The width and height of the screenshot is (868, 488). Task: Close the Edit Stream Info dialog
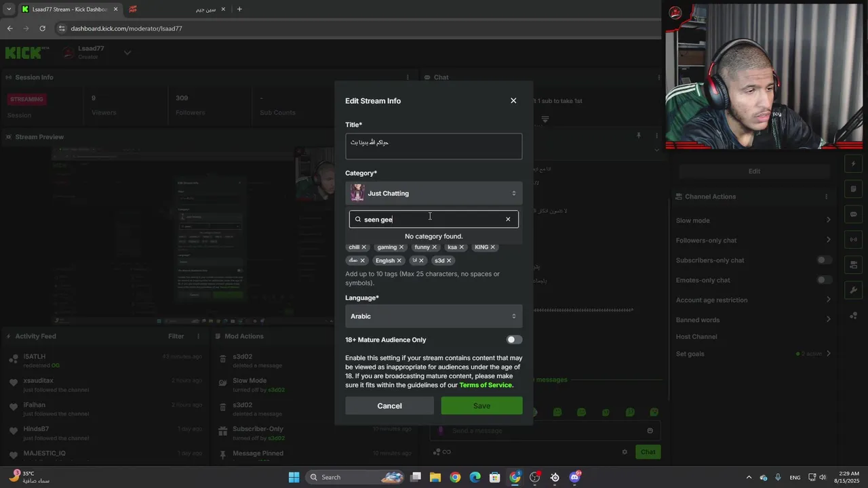[x=513, y=101]
